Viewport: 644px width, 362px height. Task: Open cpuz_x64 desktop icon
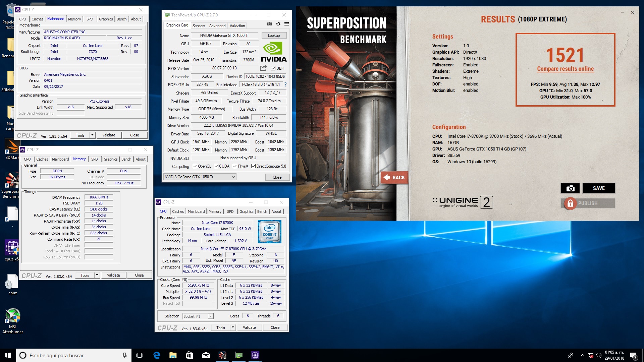(12, 250)
